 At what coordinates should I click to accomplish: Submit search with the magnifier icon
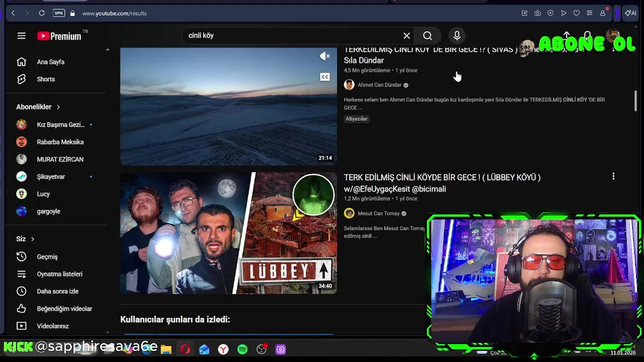[x=428, y=36]
